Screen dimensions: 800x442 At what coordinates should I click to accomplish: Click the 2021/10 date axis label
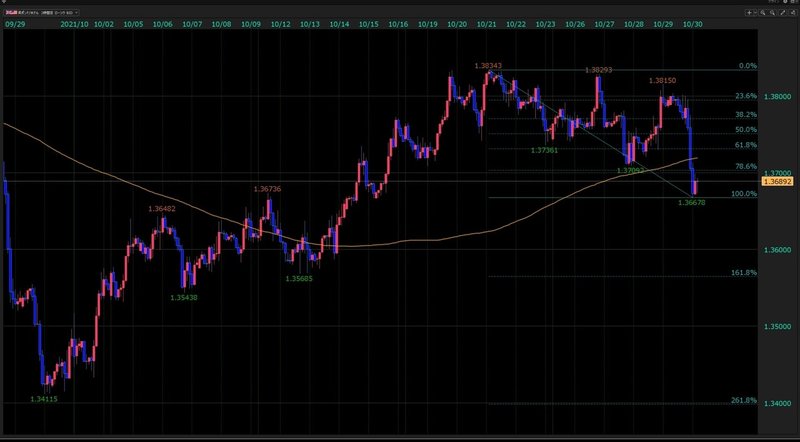(74, 24)
